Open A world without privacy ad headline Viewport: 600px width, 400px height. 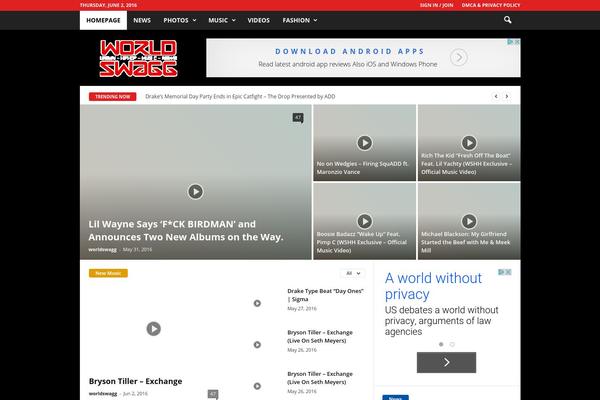pos(434,286)
